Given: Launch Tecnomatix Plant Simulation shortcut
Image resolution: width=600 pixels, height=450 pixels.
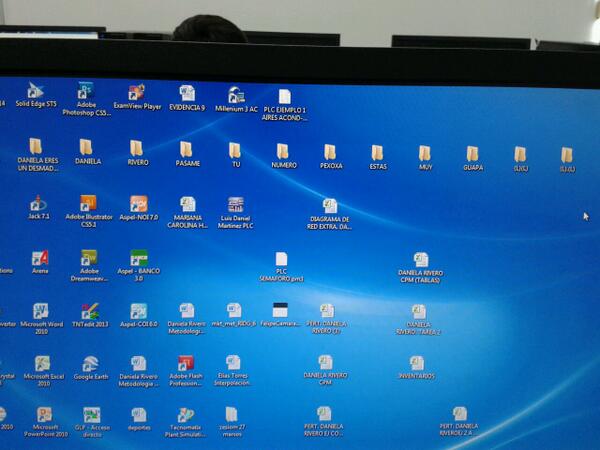Looking at the screenshot, I should coord(185,422).
